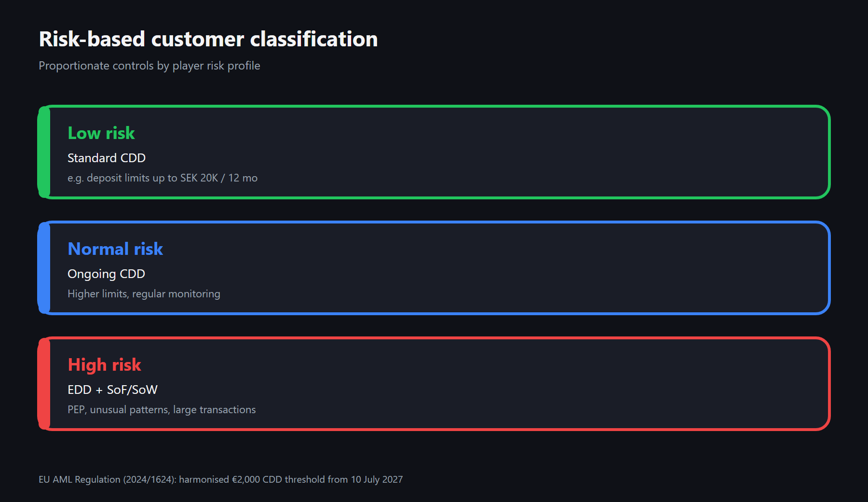Click the 'EDD + SoF/SoW' text
The width and height of the screenshot is (868, 502).
click(112, 390)
